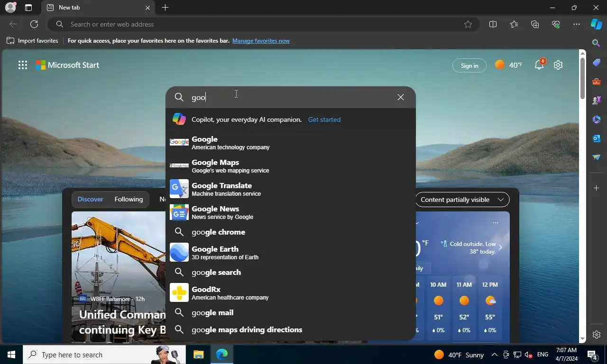The height and width of the screenshot is (364, 607).
Task: Open the Microsoft Start logo link
Action: click(67, 65)
